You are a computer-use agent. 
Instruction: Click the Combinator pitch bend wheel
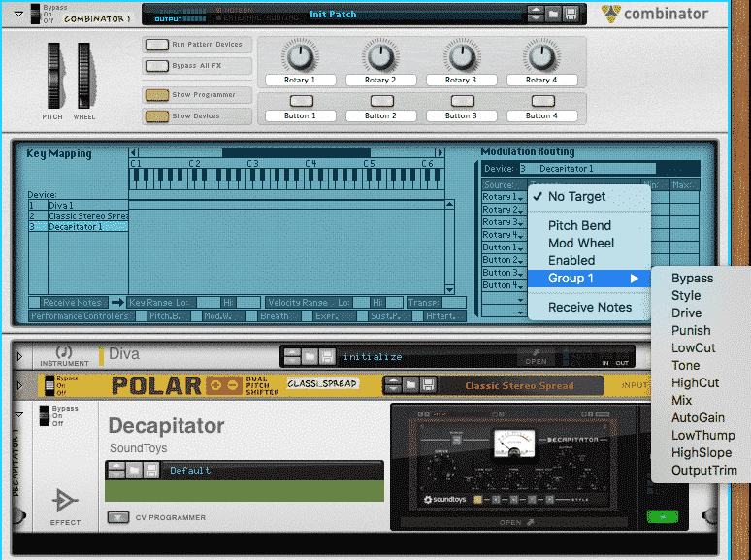(53, 75)
